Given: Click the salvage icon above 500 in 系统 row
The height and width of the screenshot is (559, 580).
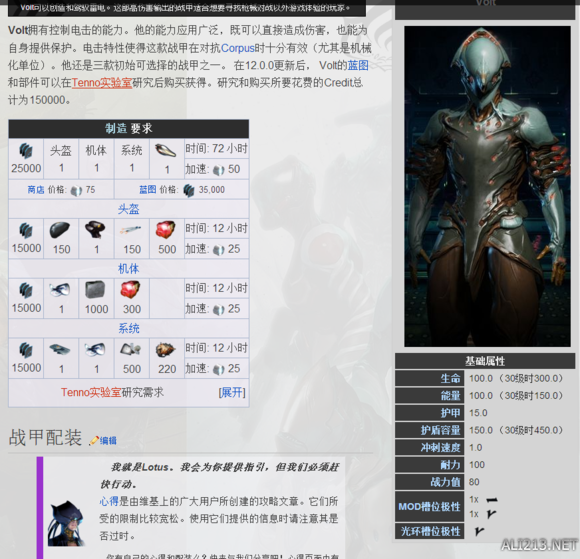Looking at the screenshot, I should (x=131, y=349).
